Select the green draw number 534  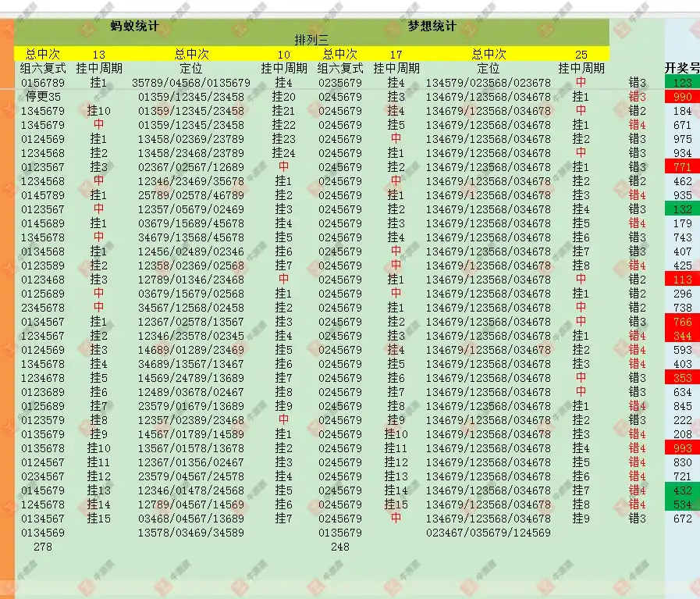(x=682, y=505)
